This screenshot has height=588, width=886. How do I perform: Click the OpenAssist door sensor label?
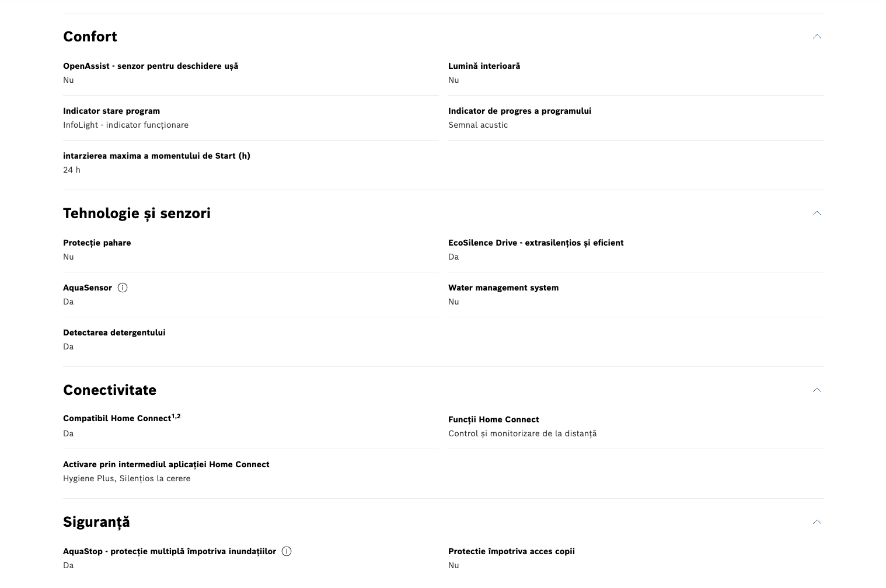pyautogui.click(x=151, y=66)
